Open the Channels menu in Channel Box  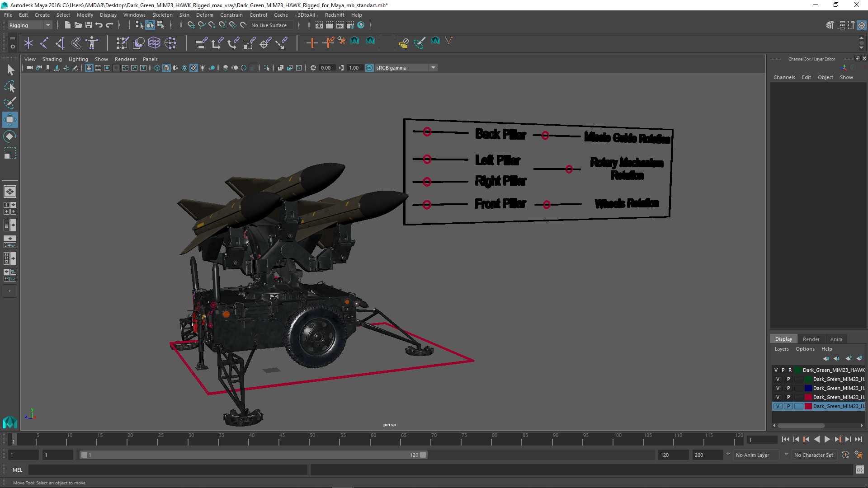point(784,77)
